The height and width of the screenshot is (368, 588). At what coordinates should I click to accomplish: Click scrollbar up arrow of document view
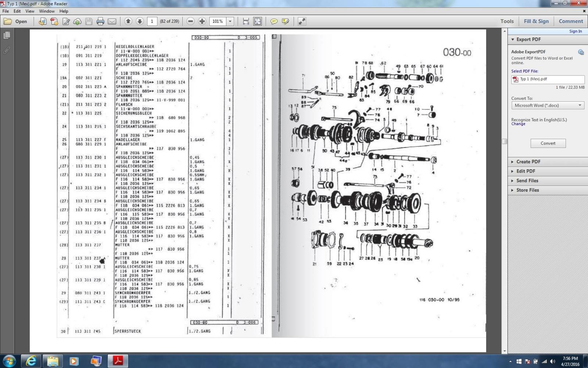(x=505, y=31)
